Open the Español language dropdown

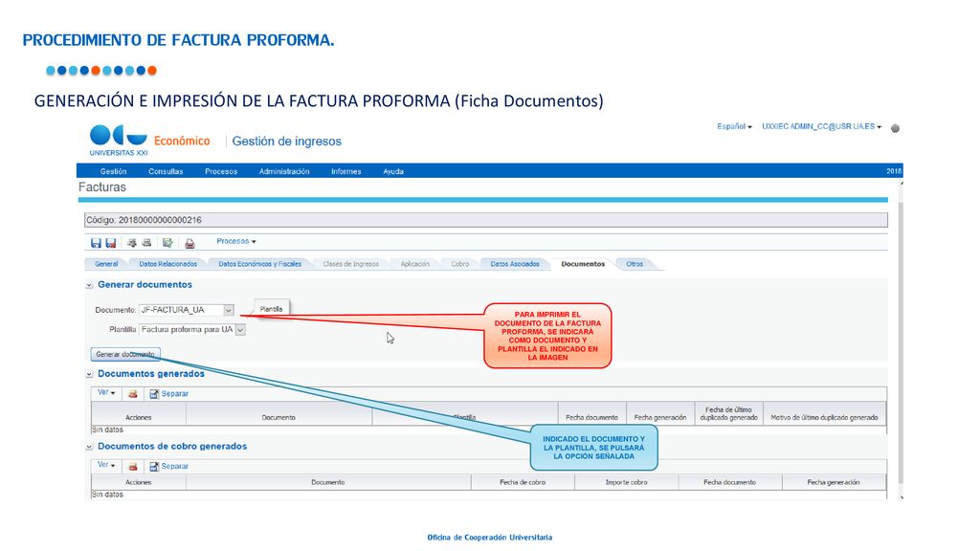[734, 126]
